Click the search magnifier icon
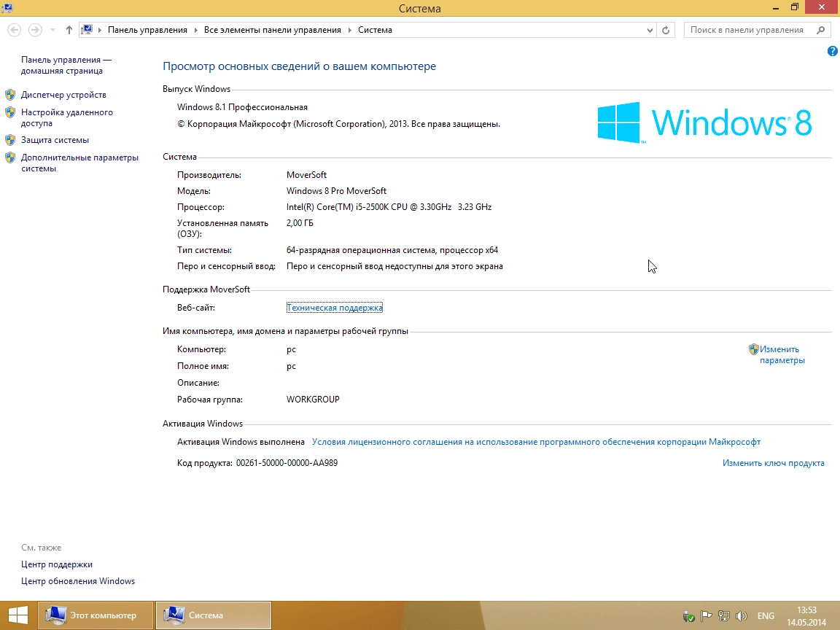Screen dimensions: 840x630 (820, 30)
